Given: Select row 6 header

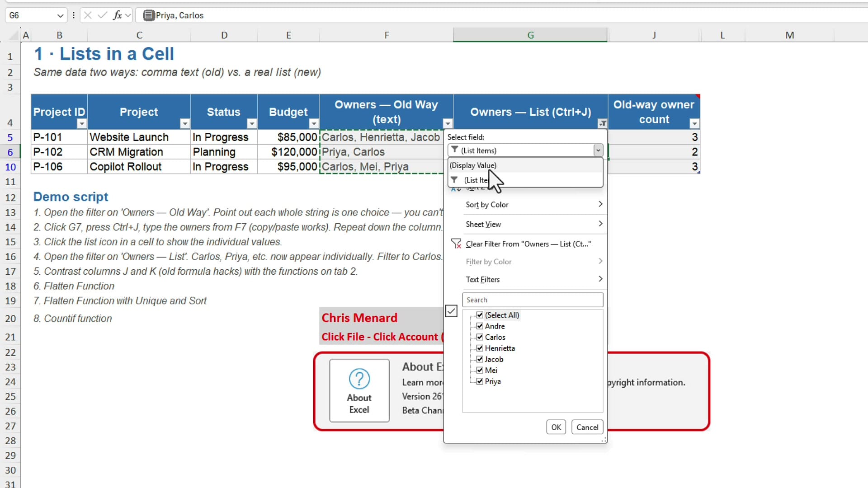Looking at the screenshot, I should pos(10,152).
